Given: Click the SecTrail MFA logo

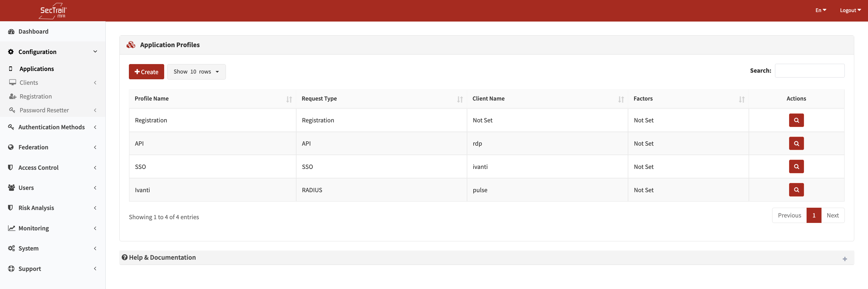Looking at the screenshot, I should [53, 11].
